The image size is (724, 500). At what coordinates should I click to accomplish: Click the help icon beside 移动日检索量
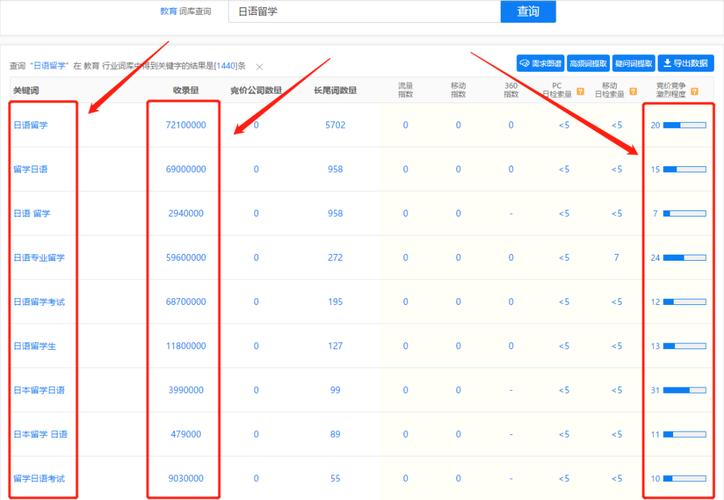tap(633, 92)
